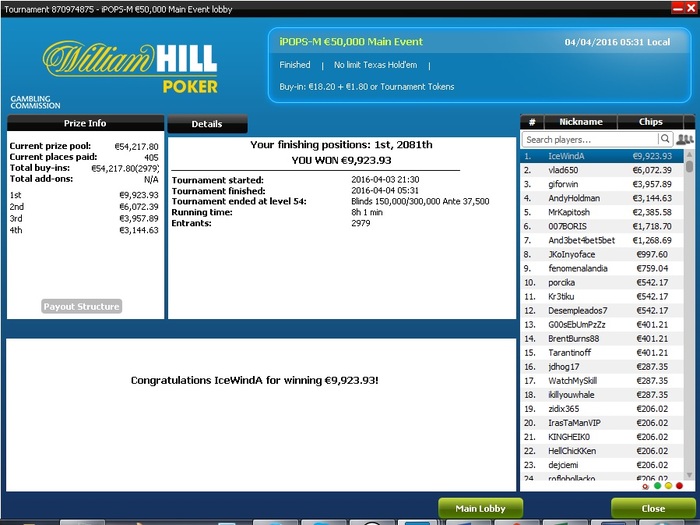Click the Entrants value 2979
Viewport: 700px width, 525px height.
pos(361,223)
